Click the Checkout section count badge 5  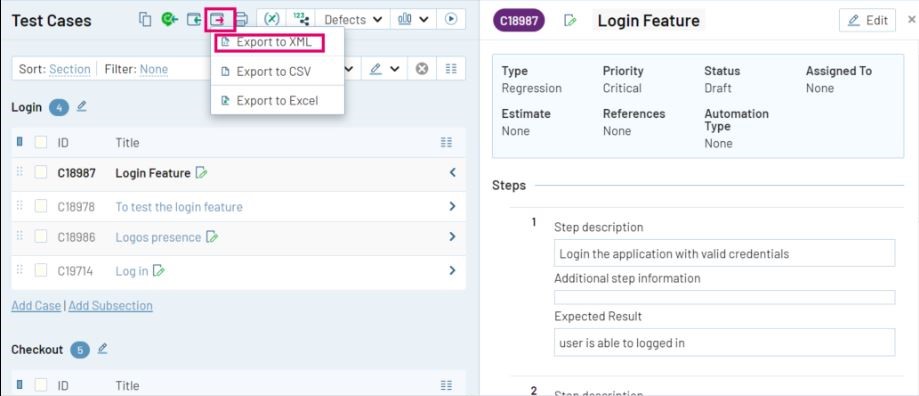click(80, 350)
